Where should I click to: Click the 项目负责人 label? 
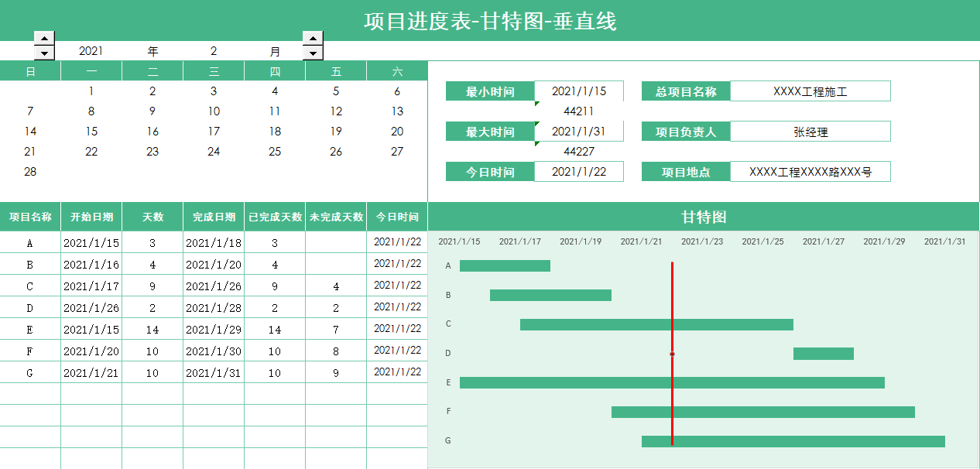click(x=686, y=132)
